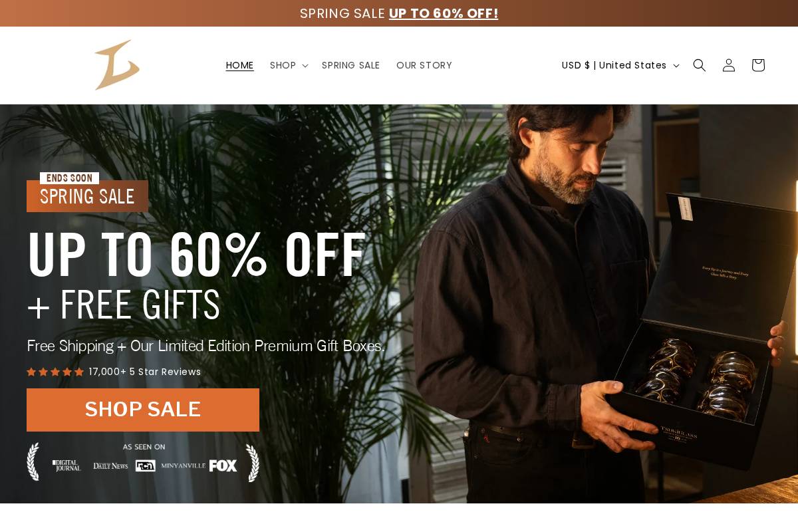Image resolution: width=798 pixels, height=532 pixels.
Task: Click the orange SHOP SALE button
Action: point(143,410)
